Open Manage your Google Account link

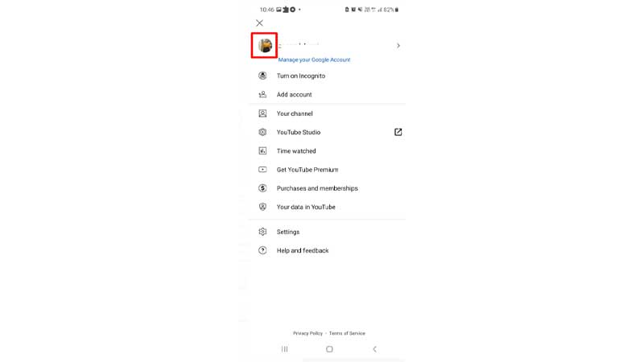click(314, 60)
